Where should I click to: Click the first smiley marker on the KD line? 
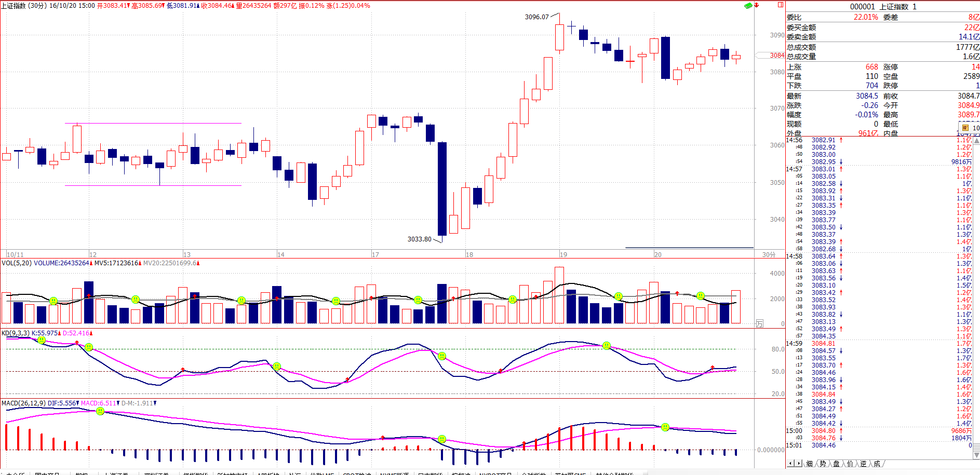click(42, 340)
